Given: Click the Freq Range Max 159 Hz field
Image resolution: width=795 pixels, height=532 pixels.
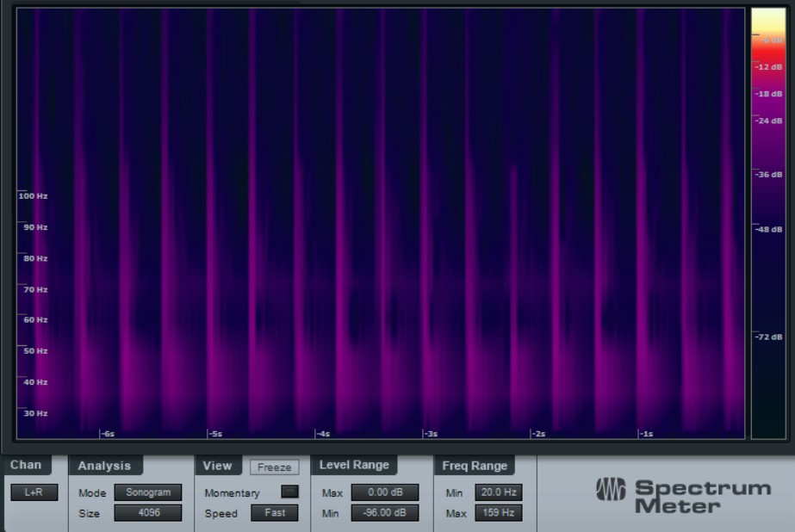Looking at the screenshot, I should (499, 513).
